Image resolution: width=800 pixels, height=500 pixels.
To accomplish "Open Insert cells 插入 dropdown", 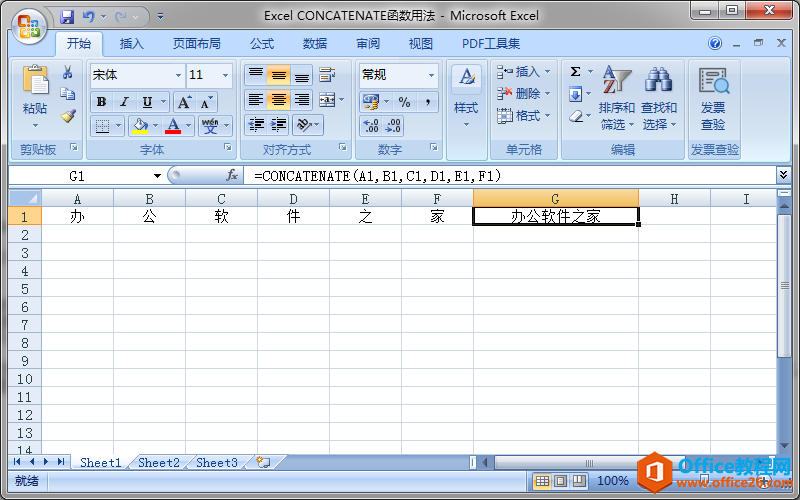I will click(x=523, y=72).
